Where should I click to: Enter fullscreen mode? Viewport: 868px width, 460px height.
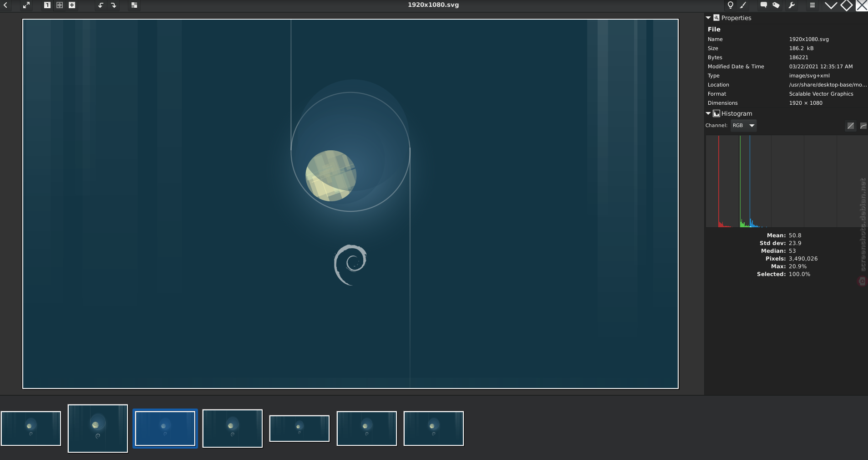pos(26,5)
